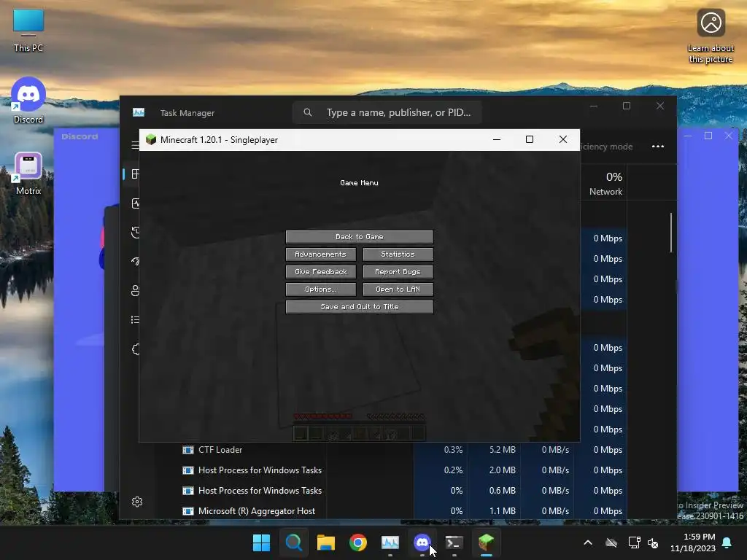
Task: Click Report Bugs button in Minecraft
Action: (x=398, y=272)
